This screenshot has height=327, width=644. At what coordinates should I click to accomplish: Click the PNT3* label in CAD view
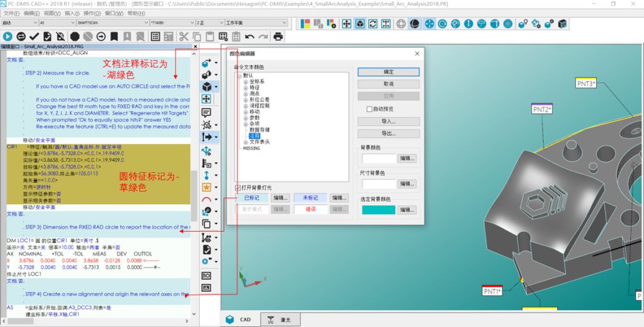586,84
